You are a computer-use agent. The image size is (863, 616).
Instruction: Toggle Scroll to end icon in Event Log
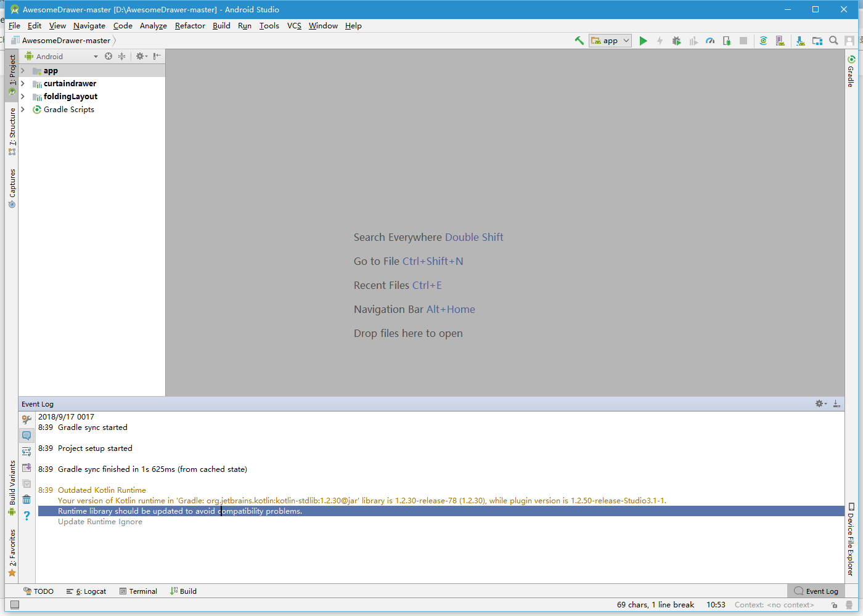27,468
